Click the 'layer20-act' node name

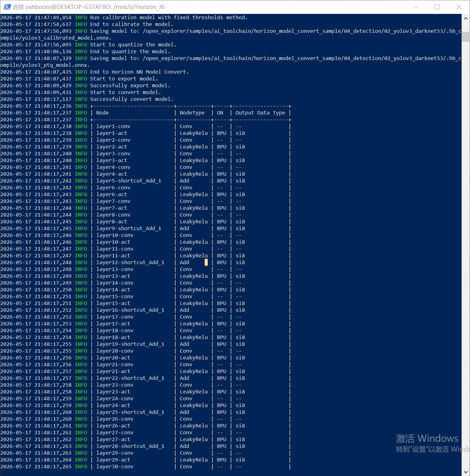click(x=113, y=358)
